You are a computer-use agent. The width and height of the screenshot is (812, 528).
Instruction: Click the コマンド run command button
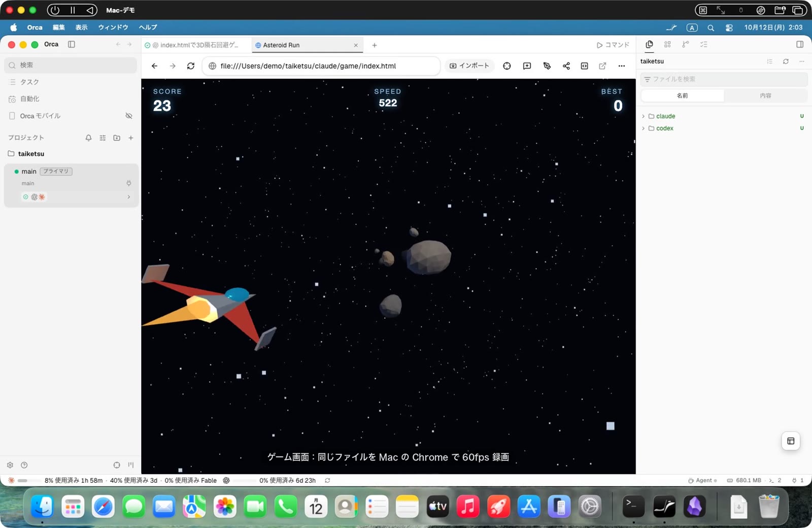point(613,45)
